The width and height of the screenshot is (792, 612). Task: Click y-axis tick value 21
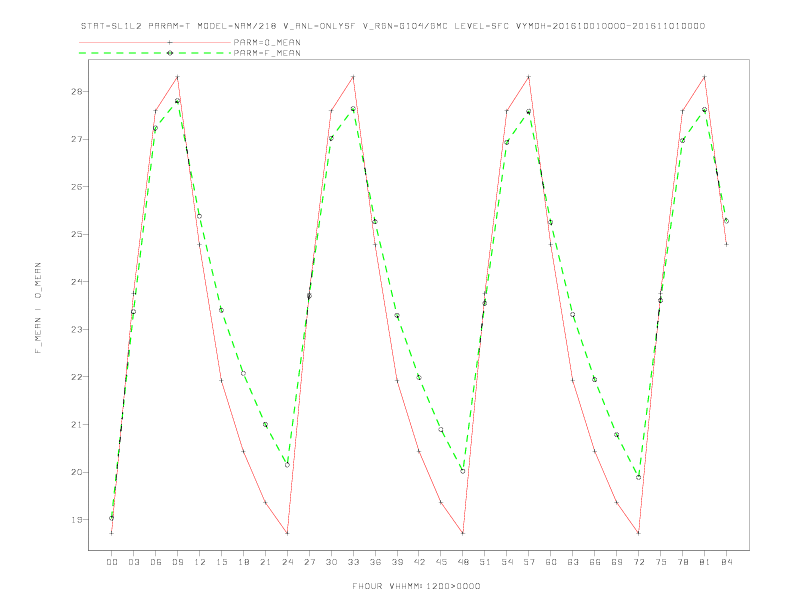coord(76,425)
